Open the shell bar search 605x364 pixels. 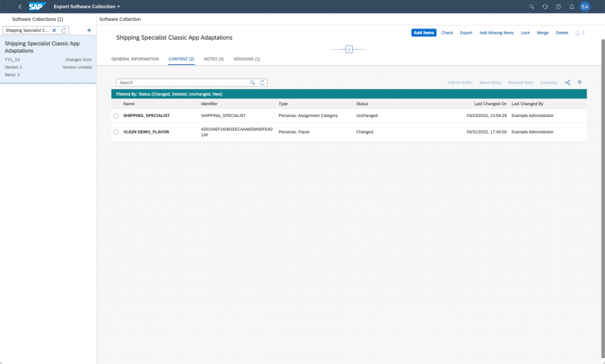(532, 6)
